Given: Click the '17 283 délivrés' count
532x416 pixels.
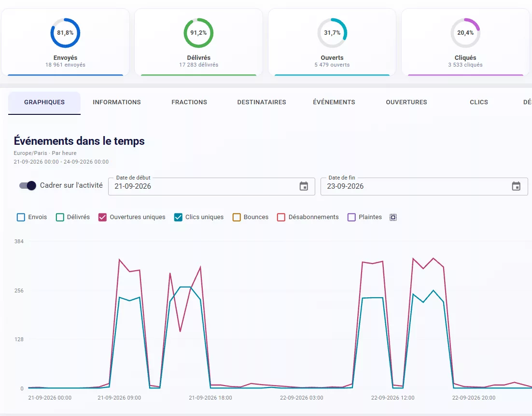Looking at the screenshot, I should [x=198, y=65].
